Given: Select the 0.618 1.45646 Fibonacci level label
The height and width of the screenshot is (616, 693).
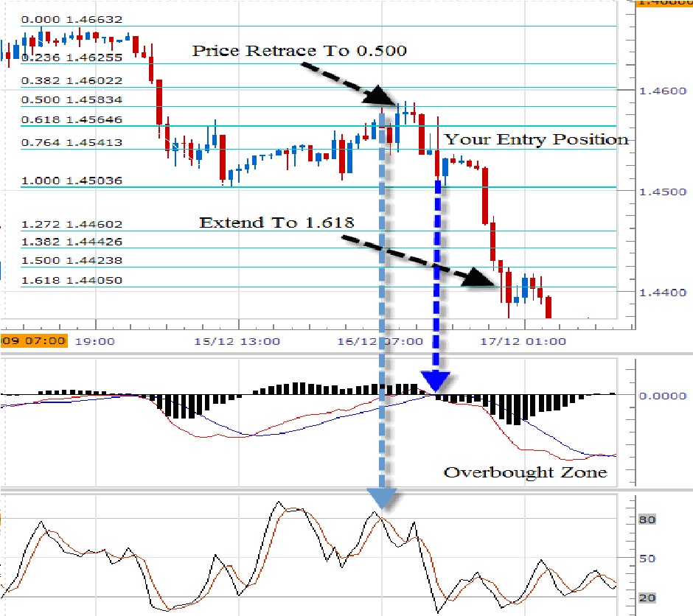Looking at the screenshot, I should [x=72, y=119].
